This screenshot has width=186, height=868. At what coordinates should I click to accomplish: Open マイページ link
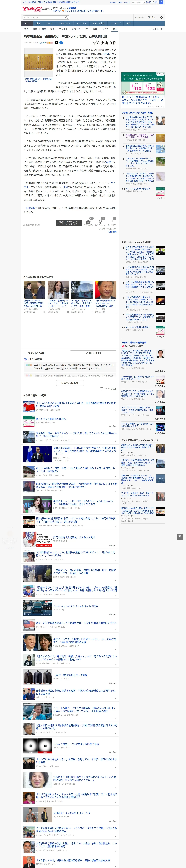point(139,18)
